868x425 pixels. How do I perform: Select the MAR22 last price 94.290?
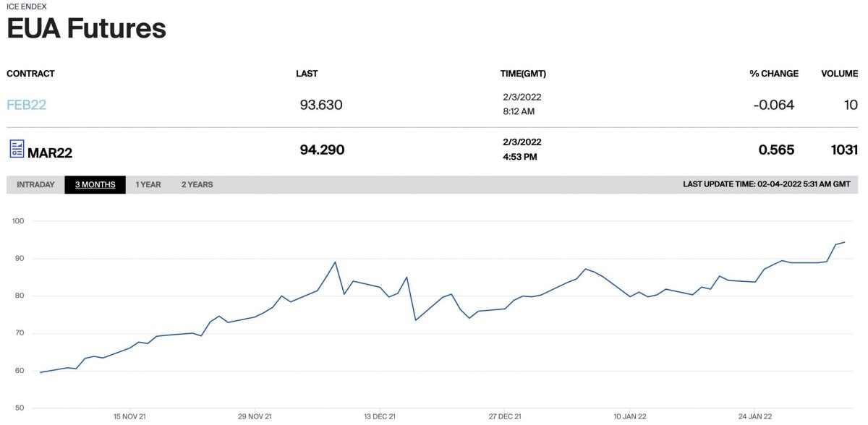point(322,150)
